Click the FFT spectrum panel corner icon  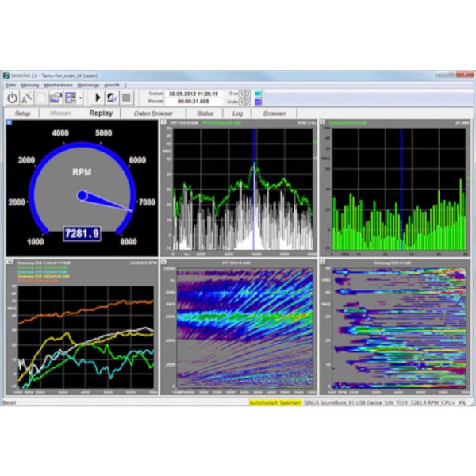click(x=164, y=122)
